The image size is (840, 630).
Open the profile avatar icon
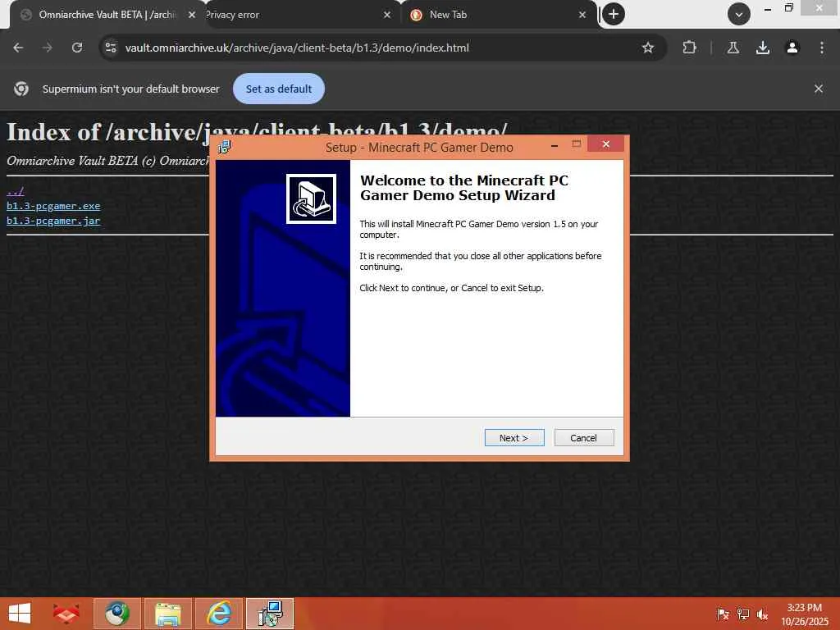click(x=792, y=48)
